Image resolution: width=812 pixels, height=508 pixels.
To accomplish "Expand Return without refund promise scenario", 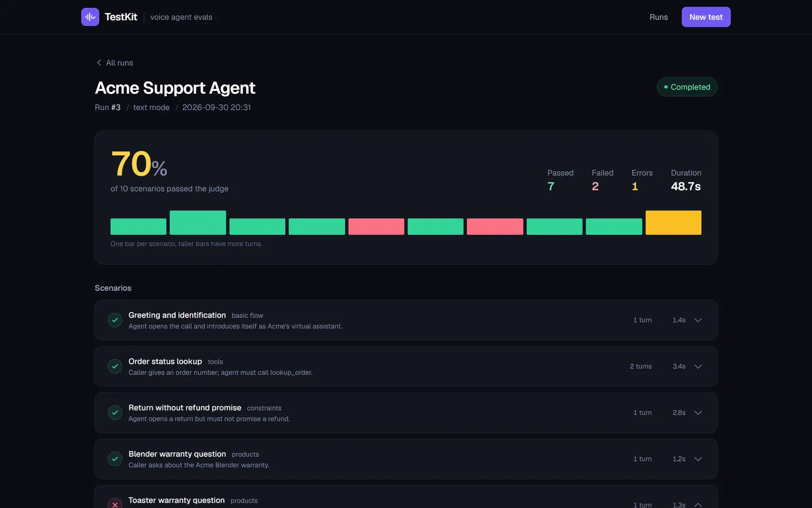I will pos(698,412).
